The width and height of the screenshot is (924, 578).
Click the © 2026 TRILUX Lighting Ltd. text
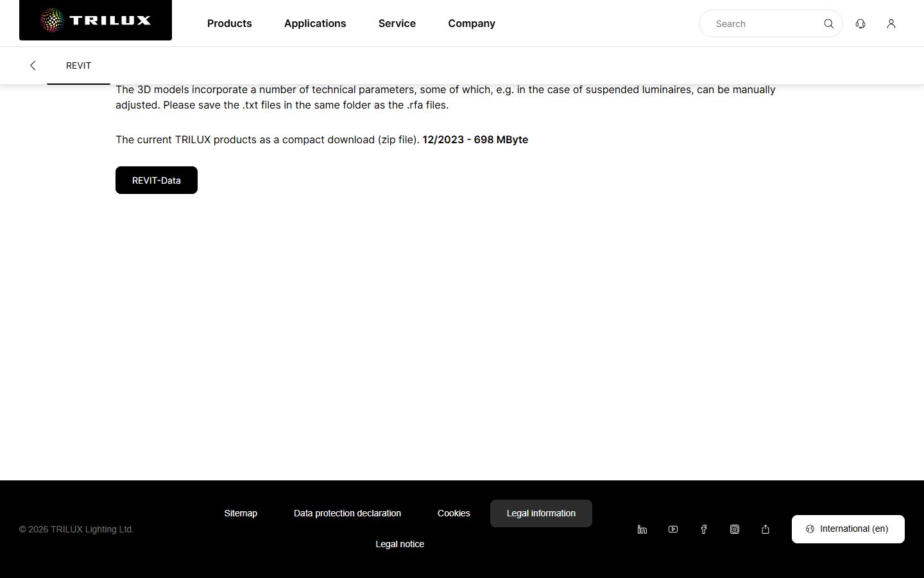point(76,529)
